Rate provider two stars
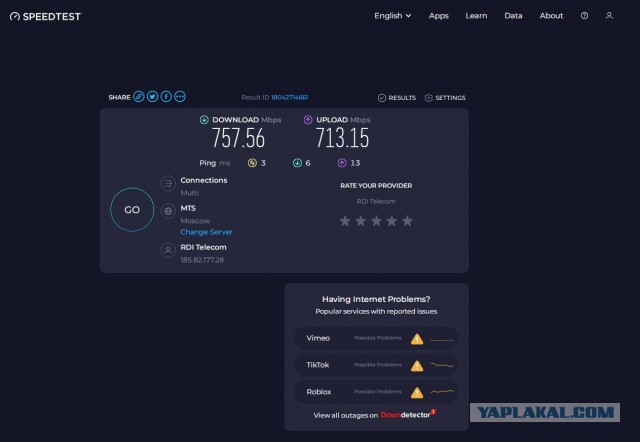Viewport: 640px width, 442px height. coord(360,221)
